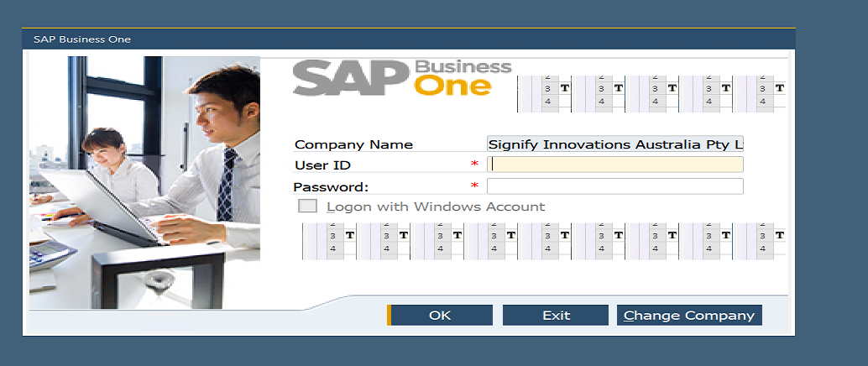Focus the User ID input field
The height and width of the screenshot is (366, 868).
coord(615,165)
